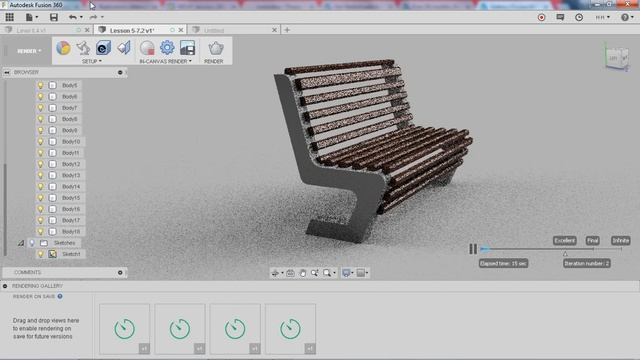Open Scene Settings lamp icon
The image size is (640, 360).
[83, 48]
